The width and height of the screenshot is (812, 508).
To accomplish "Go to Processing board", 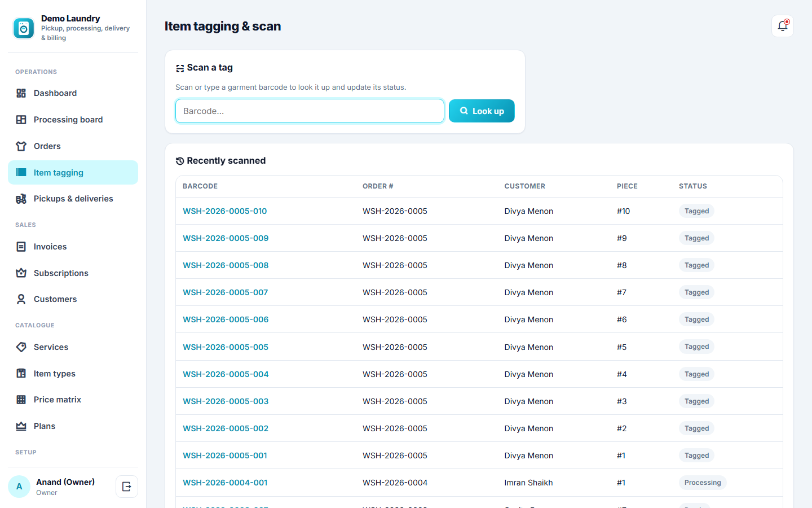I will click(x=73, y=120).
